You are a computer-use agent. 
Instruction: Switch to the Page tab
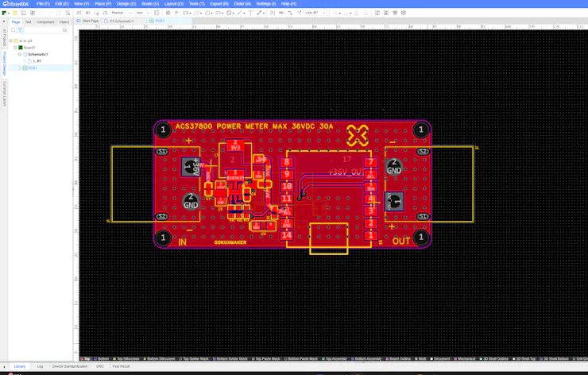(x=16, y=22)
